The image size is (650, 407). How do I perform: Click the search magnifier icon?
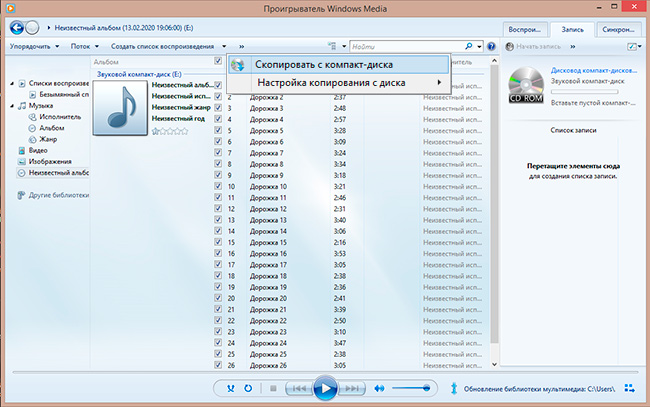pos(468,46)
